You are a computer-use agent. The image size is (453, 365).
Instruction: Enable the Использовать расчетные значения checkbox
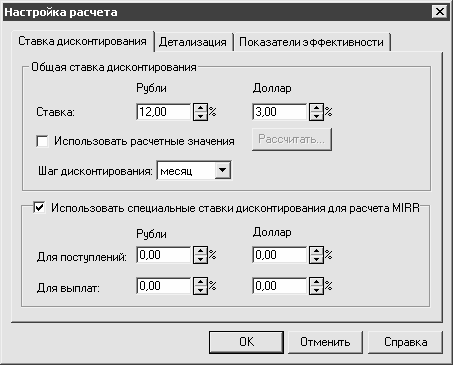(x=42, y=141)
